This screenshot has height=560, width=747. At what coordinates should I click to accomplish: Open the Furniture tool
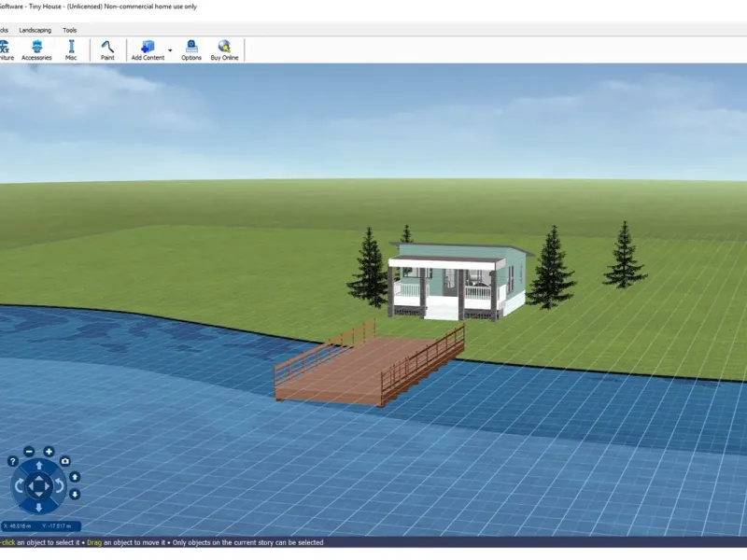(x=5, y=49)
